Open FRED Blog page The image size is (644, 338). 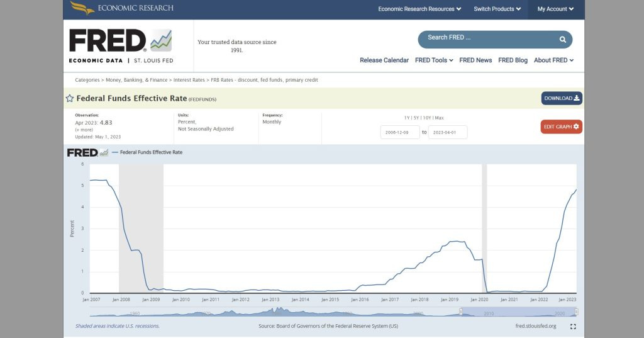[x=513, y=60]
